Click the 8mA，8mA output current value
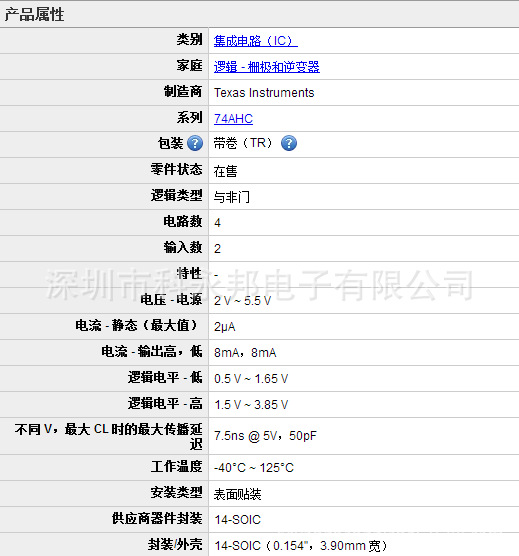519x556 pixels. tap(245, 353)
